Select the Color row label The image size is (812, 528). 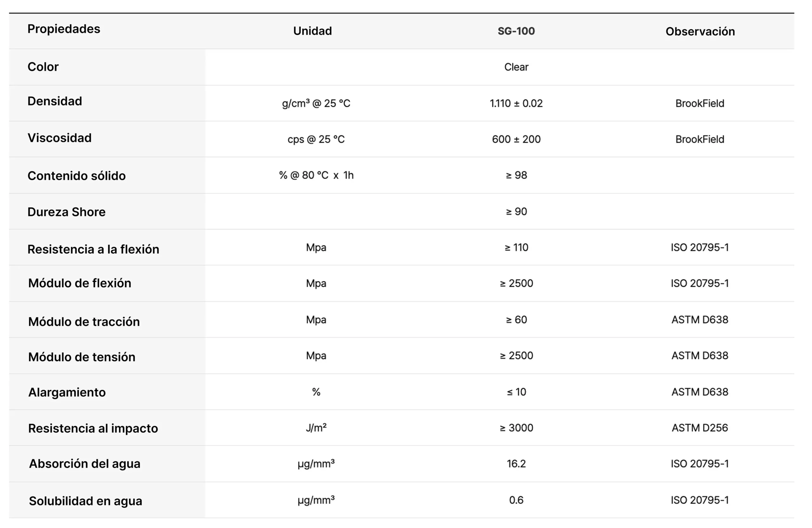[x=43, y=67]
